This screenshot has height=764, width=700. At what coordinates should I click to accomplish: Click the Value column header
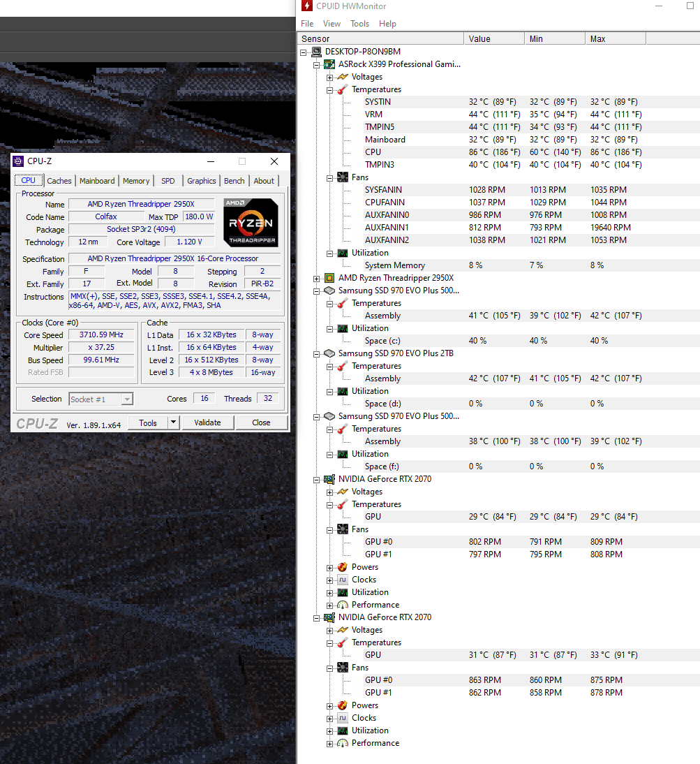point(494,38)
